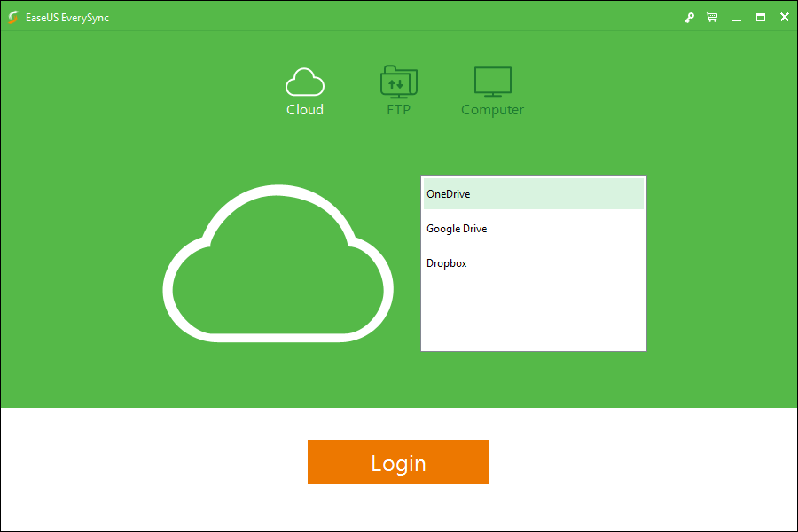
Task: Select Google Drive in the list
Action: pyautogui.click(x=534, y=229)
